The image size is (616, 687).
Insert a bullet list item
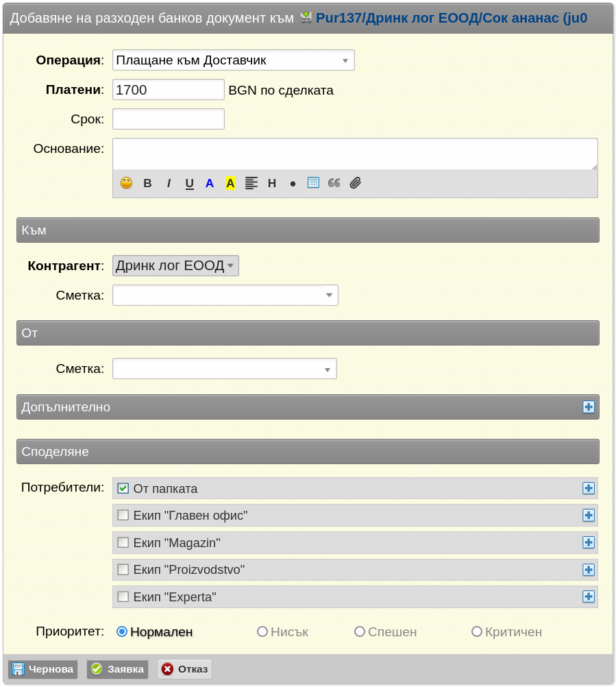point(293,184)
